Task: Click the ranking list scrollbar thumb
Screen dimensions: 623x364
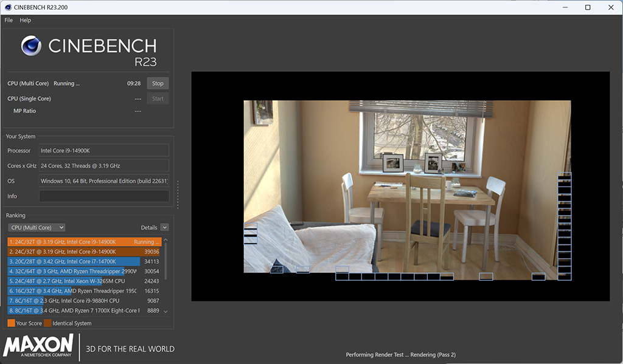Action: [165, 261]
